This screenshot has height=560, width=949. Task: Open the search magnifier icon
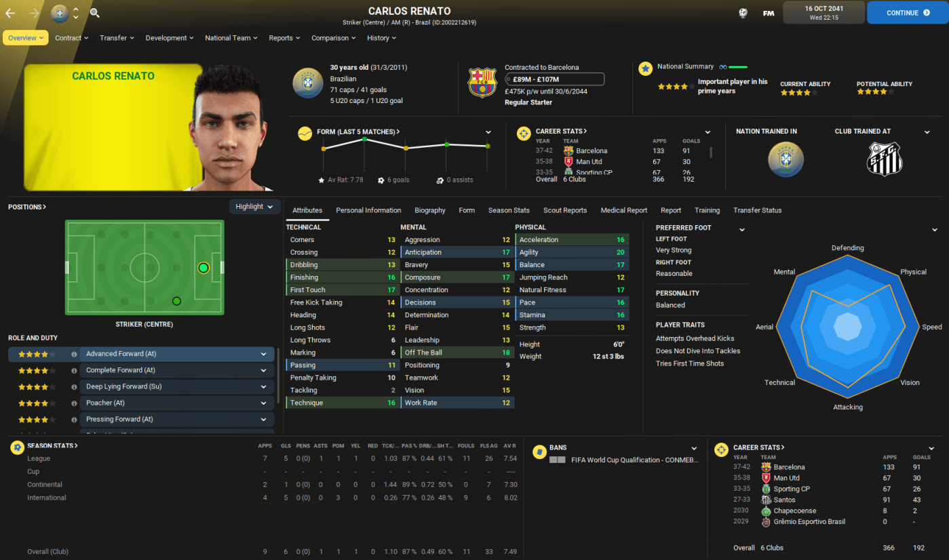pos(95,13)
